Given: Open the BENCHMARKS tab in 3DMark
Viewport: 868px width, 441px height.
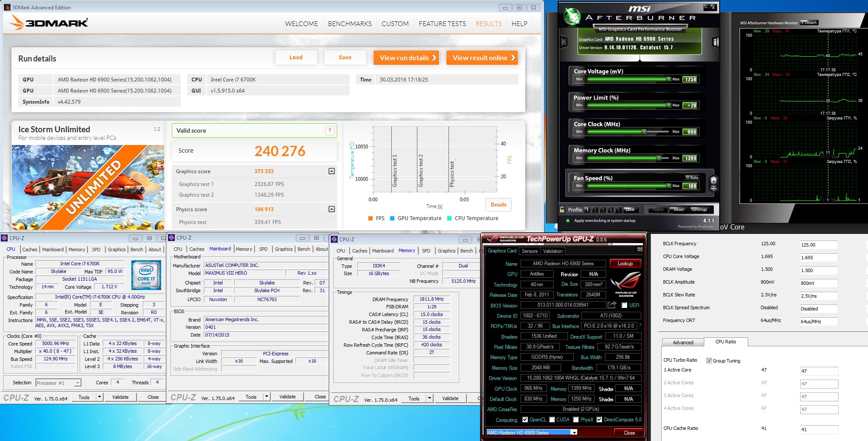Looking at the screenshot, I should point(350,24).
